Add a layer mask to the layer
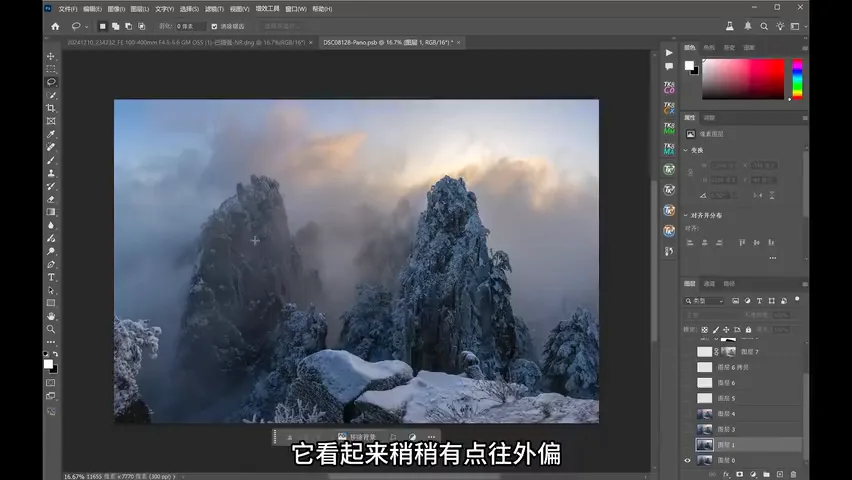This screenshot has height=480, width=852. [740, 475]
